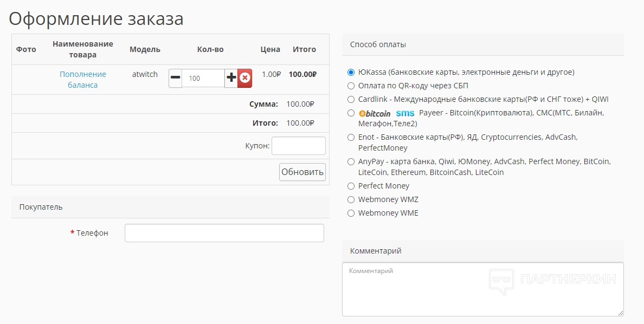Choose Perfect Money payment
Image resolution: width=644 pixels, height=324 pixels.
pos(351,186)
